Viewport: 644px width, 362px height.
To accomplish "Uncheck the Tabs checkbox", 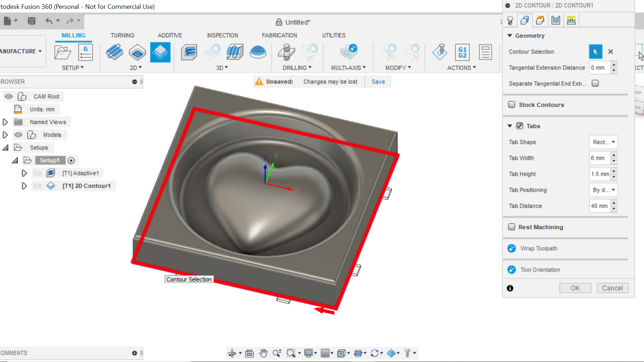I will point(519,126).
